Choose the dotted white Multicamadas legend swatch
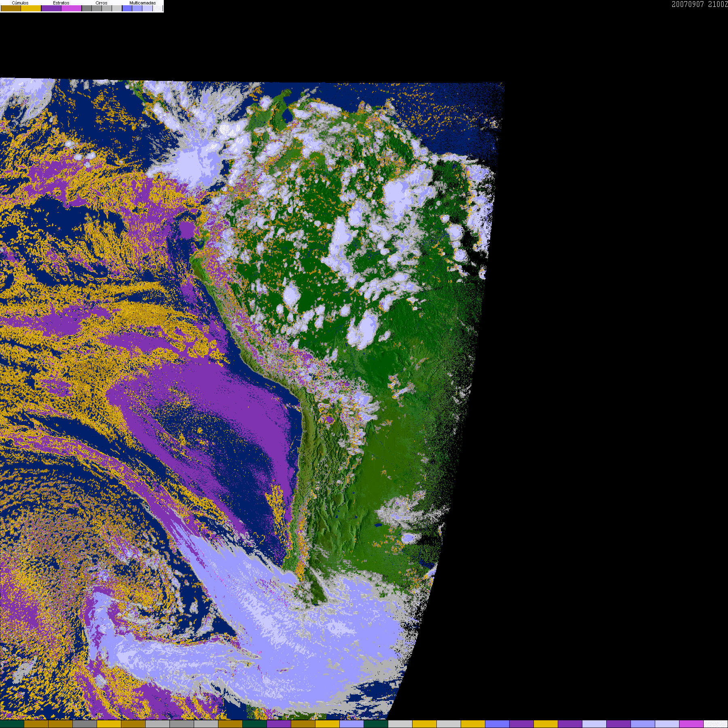Screen dimensions: 728x728 [157, 8]
